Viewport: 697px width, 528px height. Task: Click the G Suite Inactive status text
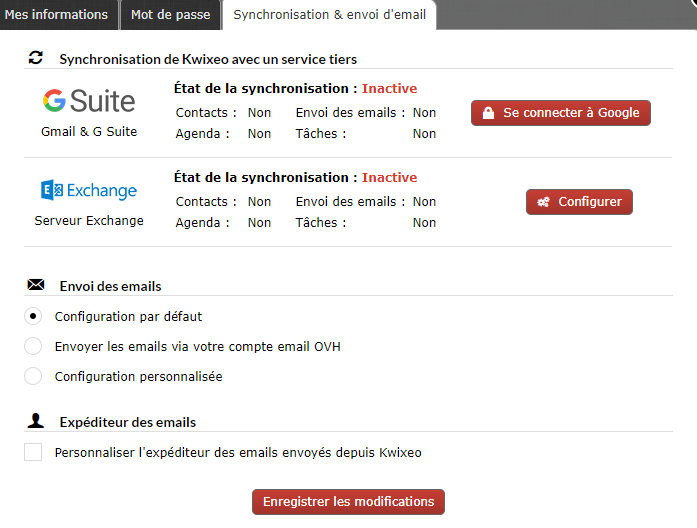click(x=389, y=89)
